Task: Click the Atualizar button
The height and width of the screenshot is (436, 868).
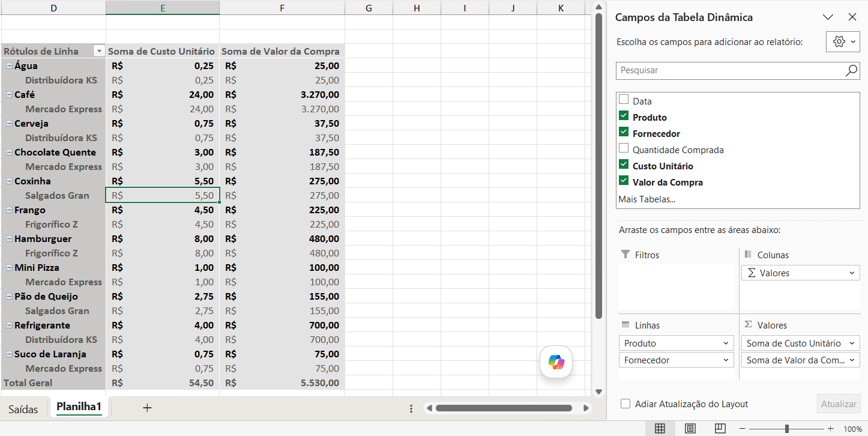Action: point(839,404)
